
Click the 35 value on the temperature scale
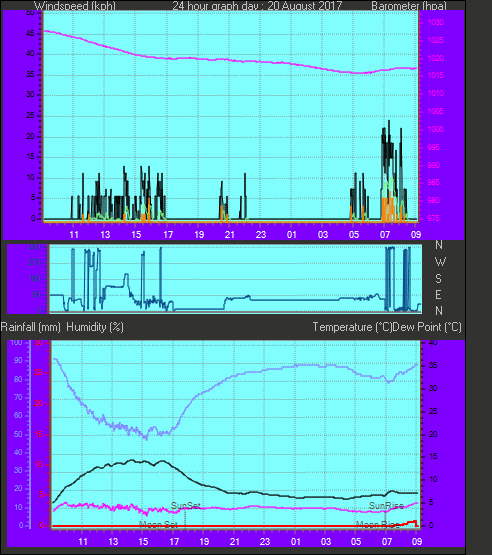[433, 365]
